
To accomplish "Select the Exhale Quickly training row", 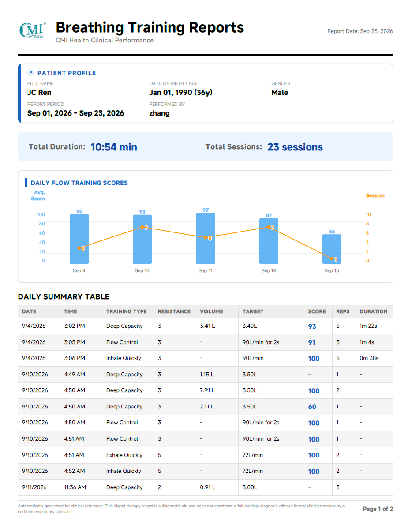I will pyautogui.click(x=206, y=455).
